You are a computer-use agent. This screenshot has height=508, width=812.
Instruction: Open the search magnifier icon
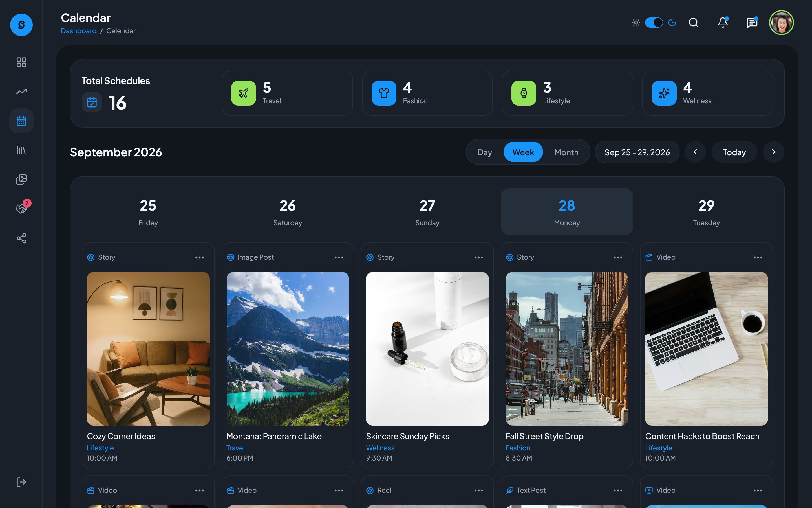pyautogui.click(x=694, y=23)
